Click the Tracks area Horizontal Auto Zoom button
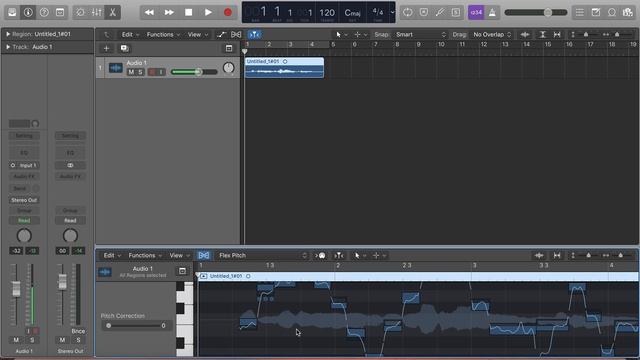640x360 pixels. pos(557,35)
